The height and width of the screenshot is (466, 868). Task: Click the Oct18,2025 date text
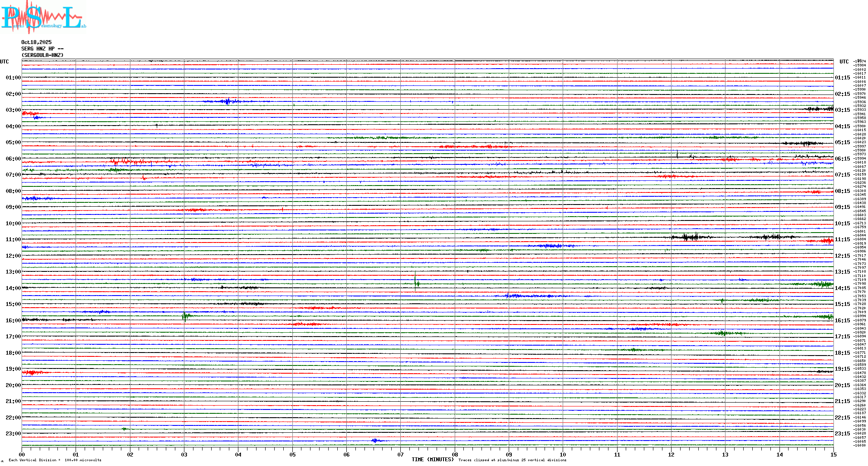36,42
